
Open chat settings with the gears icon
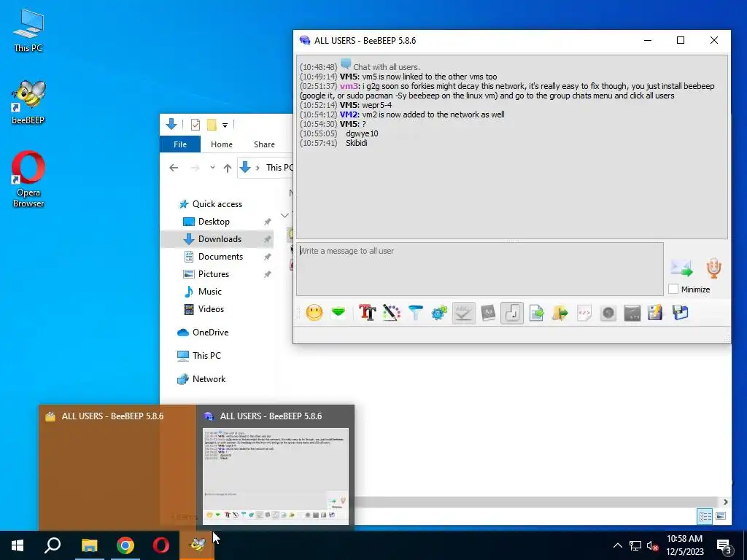439,313
